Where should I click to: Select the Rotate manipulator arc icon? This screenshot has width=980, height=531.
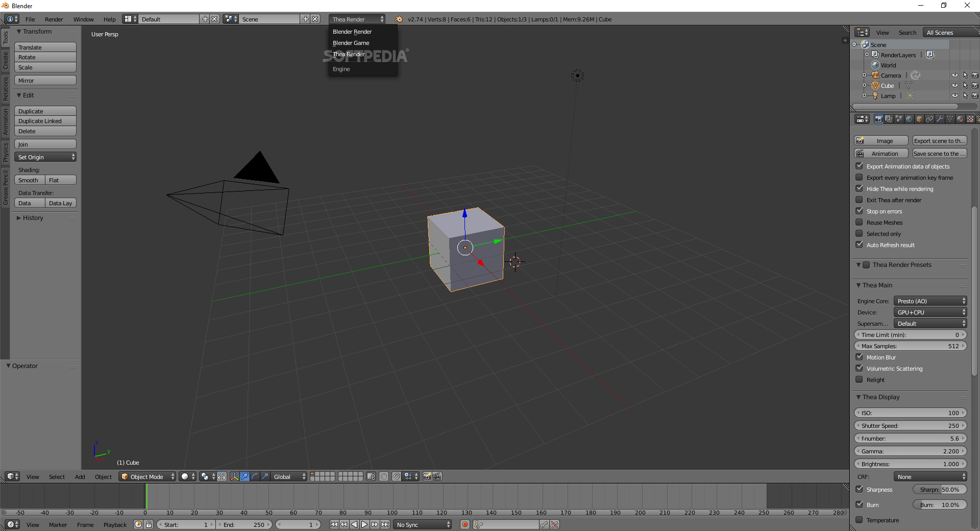(255, 476)
